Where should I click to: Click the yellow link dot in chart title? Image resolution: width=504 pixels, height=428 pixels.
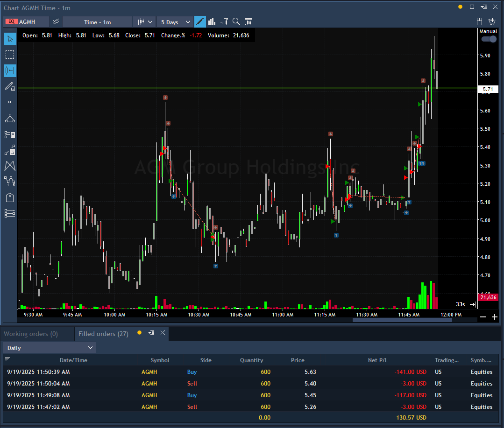[460, 7]
